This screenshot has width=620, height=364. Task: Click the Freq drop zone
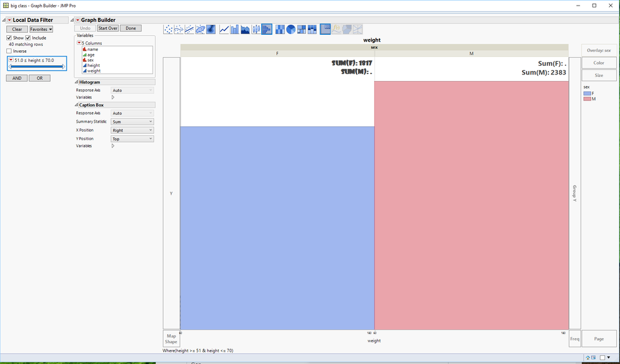[575, 339]
